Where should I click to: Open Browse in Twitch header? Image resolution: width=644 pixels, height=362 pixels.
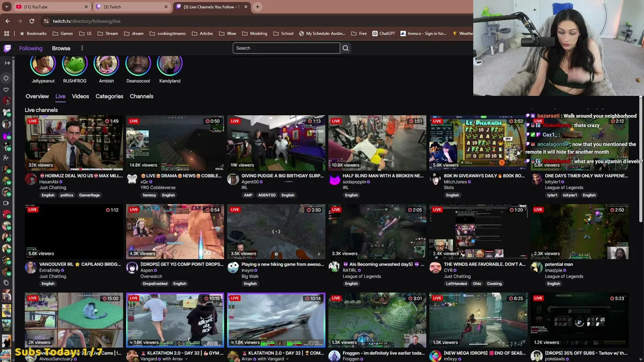coord(61,48)
